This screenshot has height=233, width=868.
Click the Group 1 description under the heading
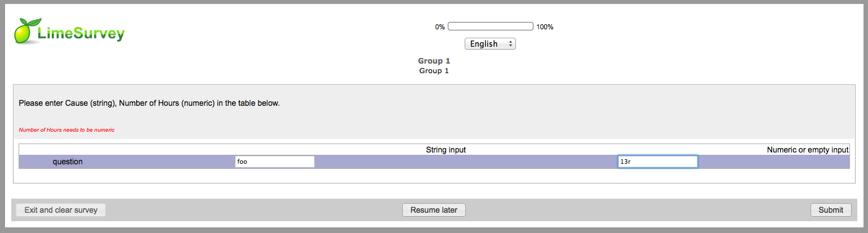(x=434, y=71)
